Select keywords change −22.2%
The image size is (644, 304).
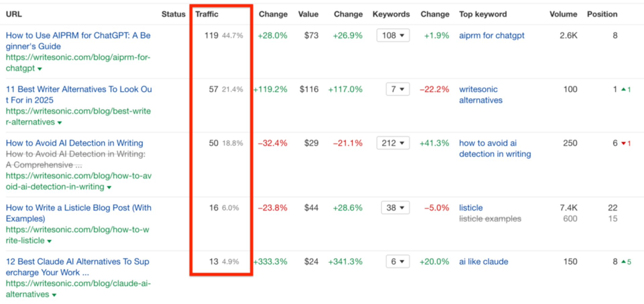[434, 89]
